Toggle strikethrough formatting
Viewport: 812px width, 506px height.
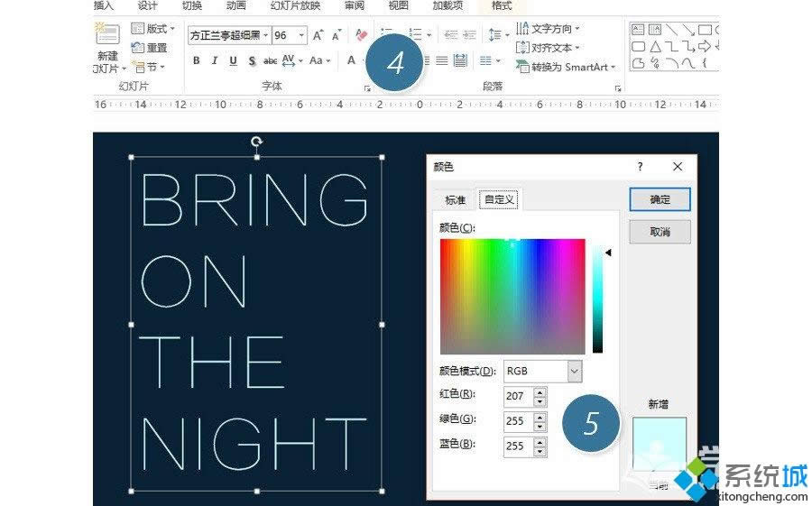(270, 61)
